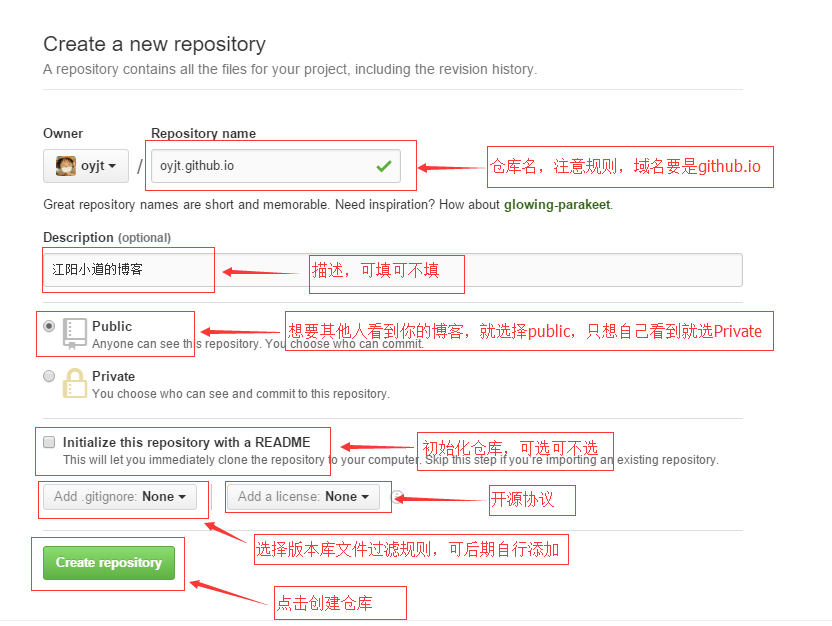Click the Description (optional) label

click(x=107, y=238)
